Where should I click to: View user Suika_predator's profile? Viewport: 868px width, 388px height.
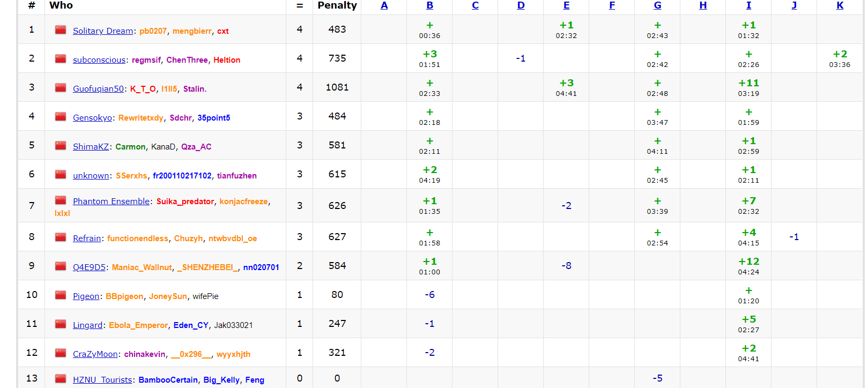[x=185, y=202]
